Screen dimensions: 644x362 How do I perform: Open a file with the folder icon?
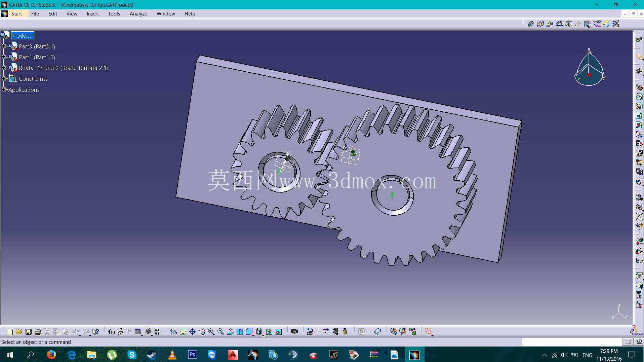(x=19, y=332)
